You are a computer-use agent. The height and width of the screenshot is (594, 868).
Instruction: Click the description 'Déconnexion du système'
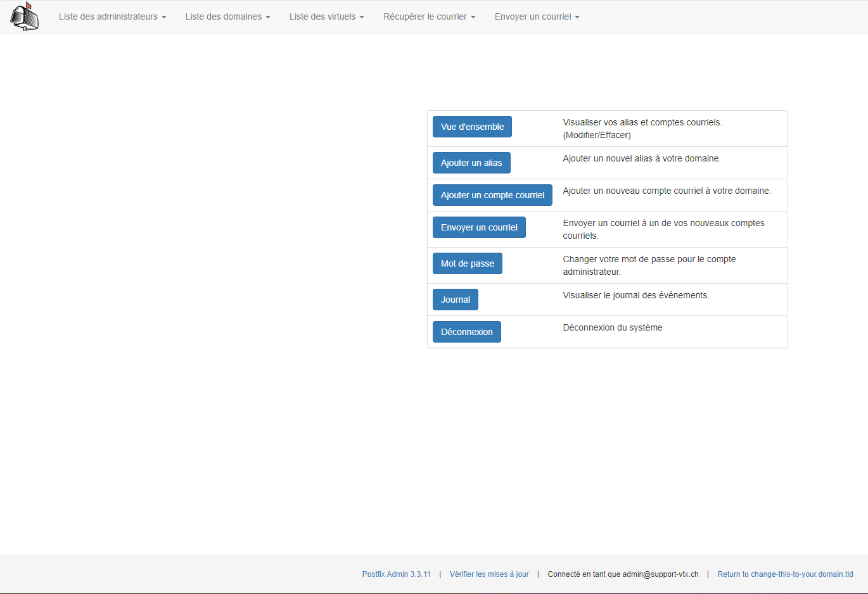click(613, 327)
